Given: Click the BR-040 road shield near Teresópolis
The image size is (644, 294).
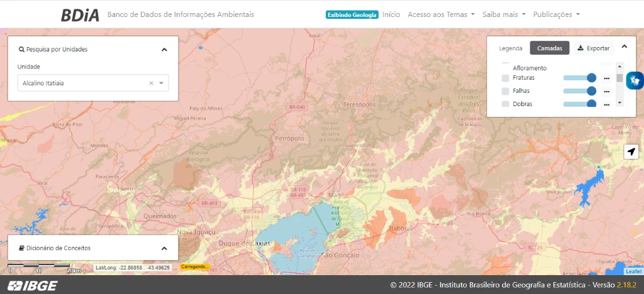Looking at the screenshot, I should coord(297,107).
